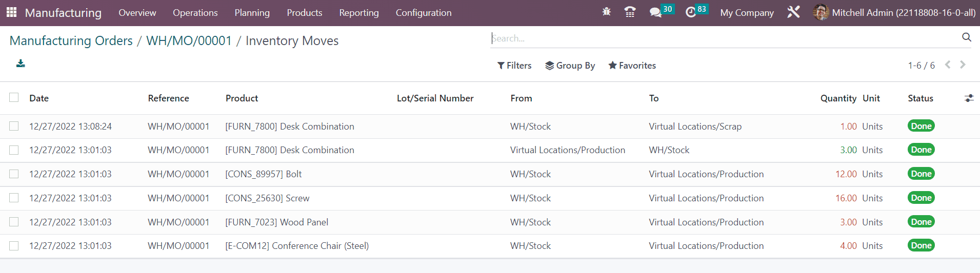Expand the Filters dropdown
This screenshot has width=980, height=273.
(x=514, y=66)
